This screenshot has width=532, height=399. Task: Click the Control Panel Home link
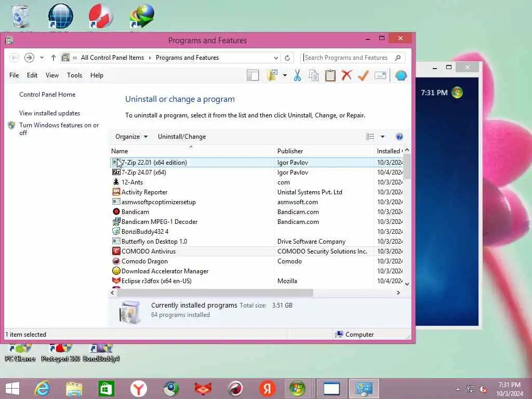click(x=47, y=95)
